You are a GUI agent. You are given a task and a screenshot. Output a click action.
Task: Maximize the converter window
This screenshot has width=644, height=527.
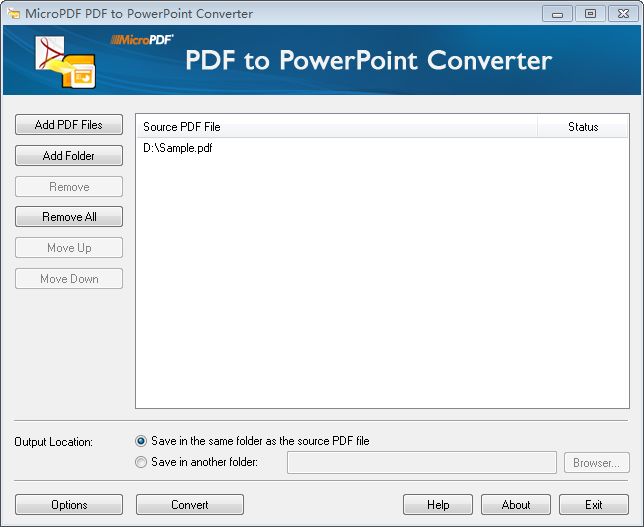(590, 14)
